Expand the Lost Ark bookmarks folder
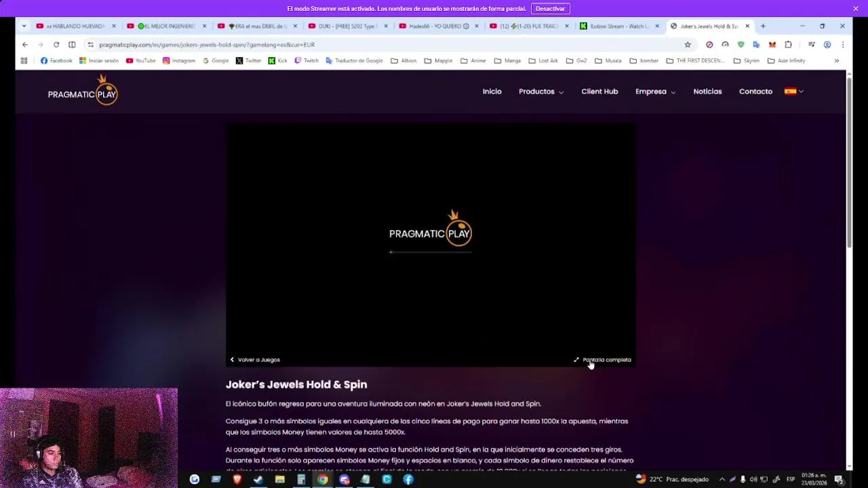 (x=543, y=61)
